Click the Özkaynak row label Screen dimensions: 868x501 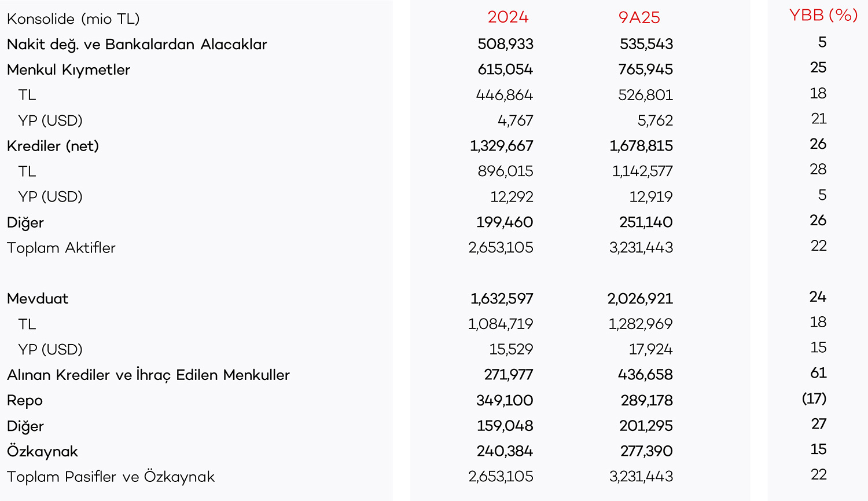pyautogui.click(x=42, y=452)
